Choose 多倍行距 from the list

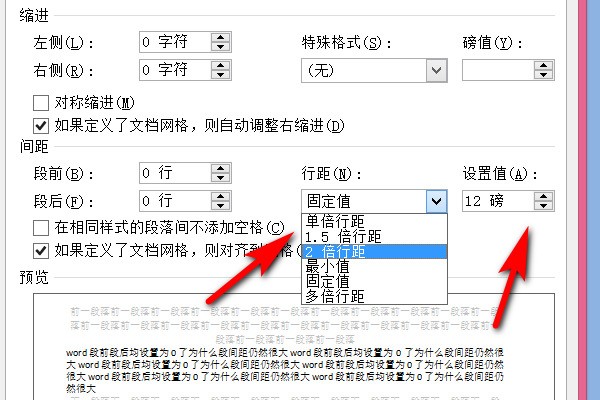[335, 296]
